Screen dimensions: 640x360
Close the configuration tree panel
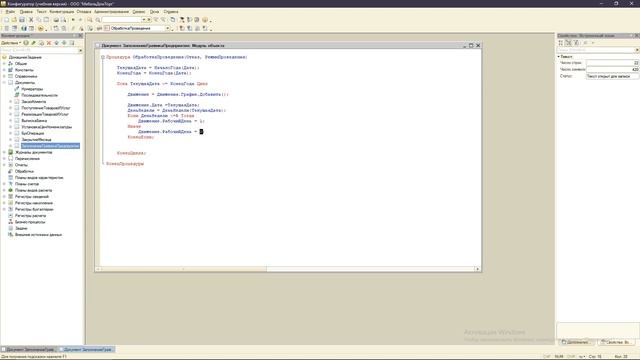click(x=80, y=36)
